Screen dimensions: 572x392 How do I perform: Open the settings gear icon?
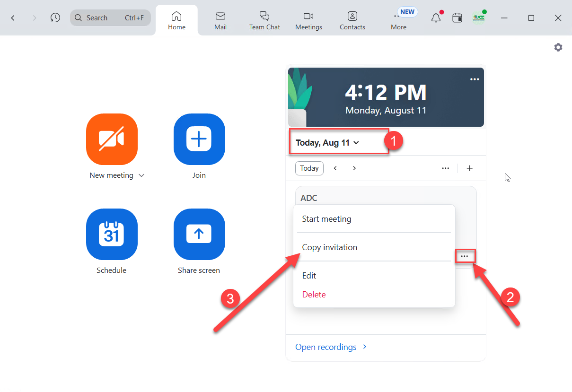(558, 47)
